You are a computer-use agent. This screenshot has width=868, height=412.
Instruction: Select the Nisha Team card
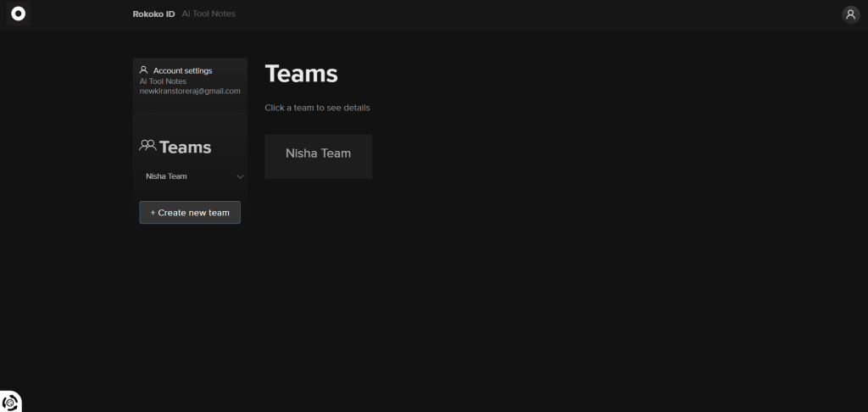[x=318, y=156]
